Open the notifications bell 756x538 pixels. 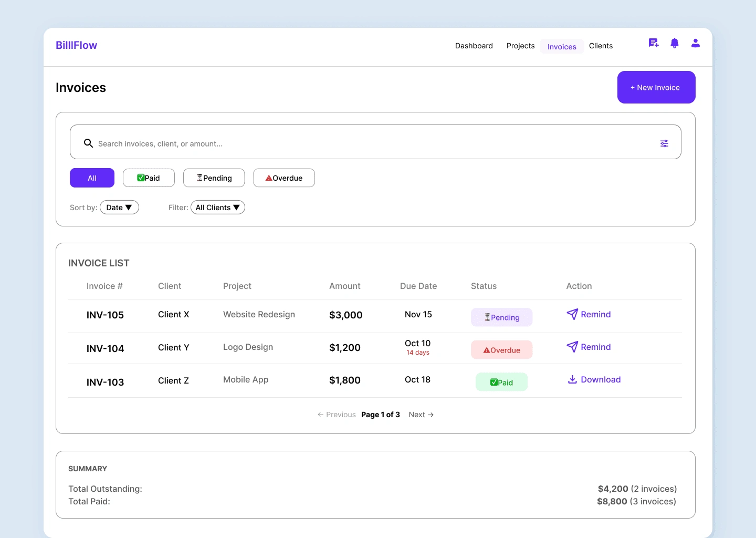tap(675, 43)
